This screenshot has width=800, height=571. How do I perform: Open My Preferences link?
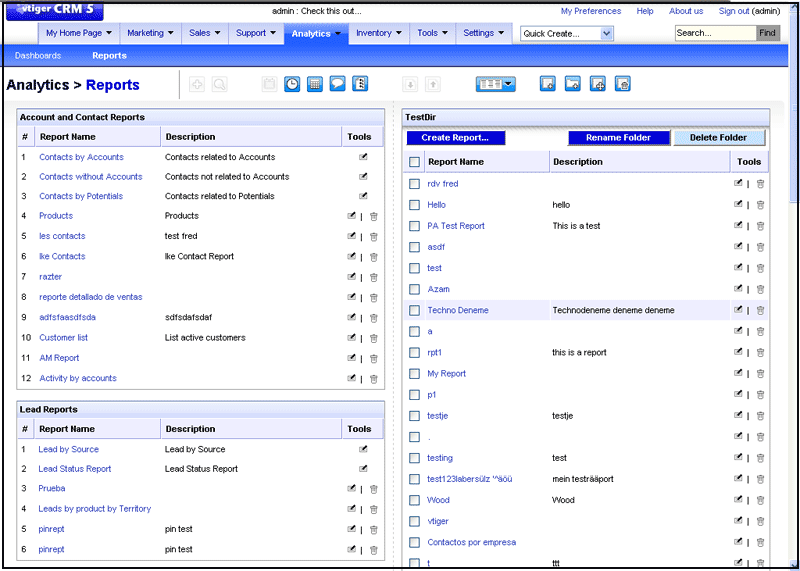click(591, 11)
